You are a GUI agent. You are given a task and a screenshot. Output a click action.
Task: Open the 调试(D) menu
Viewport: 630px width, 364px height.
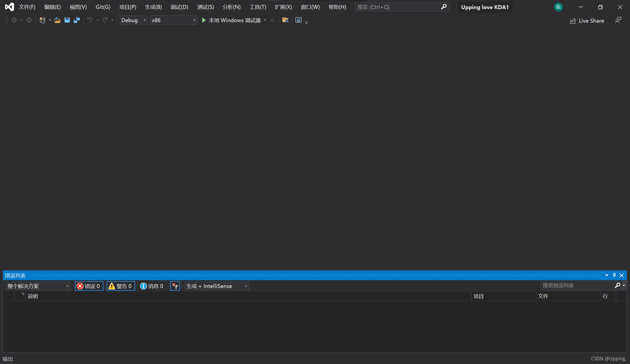coord(179,7)
